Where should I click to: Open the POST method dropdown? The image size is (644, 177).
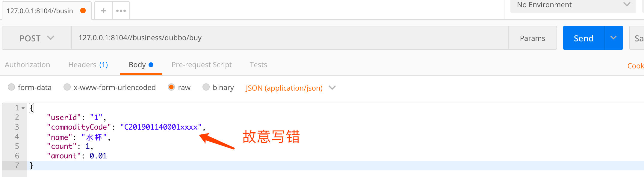tap(37, 38)
